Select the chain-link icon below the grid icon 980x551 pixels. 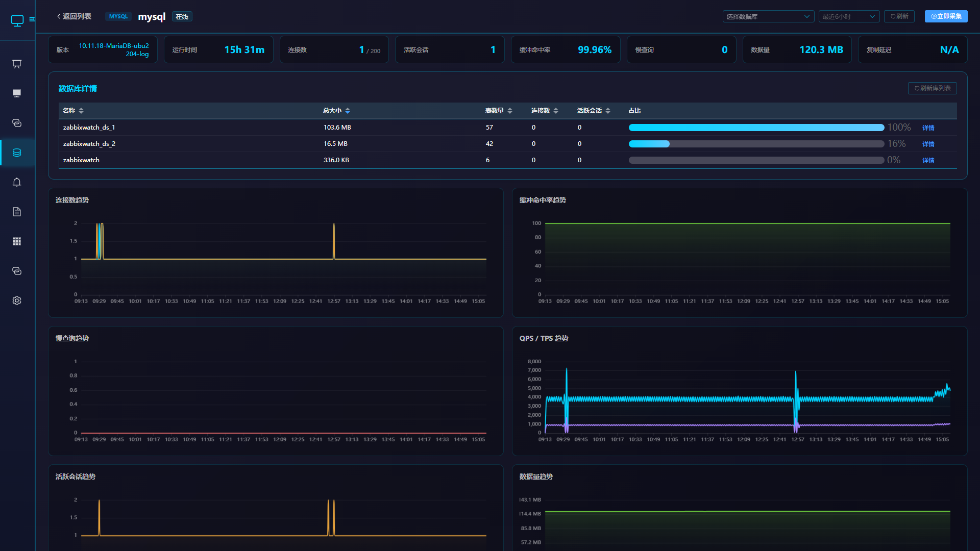tap(17, 271)
